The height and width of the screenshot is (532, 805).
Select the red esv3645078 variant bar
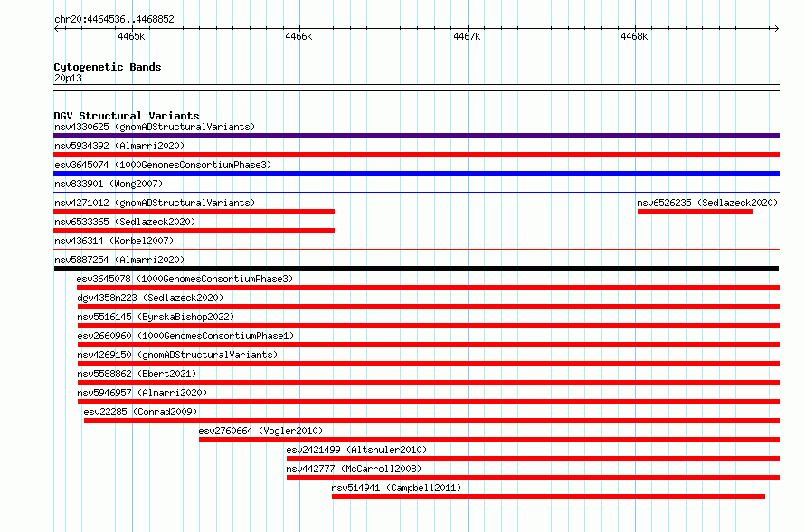(428, 288)
